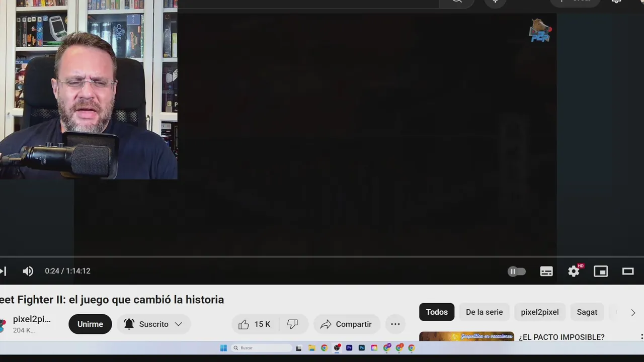This screenshot has width=644, height=362.
Task: Open Task View on taskbar
Action: point(299,348)
